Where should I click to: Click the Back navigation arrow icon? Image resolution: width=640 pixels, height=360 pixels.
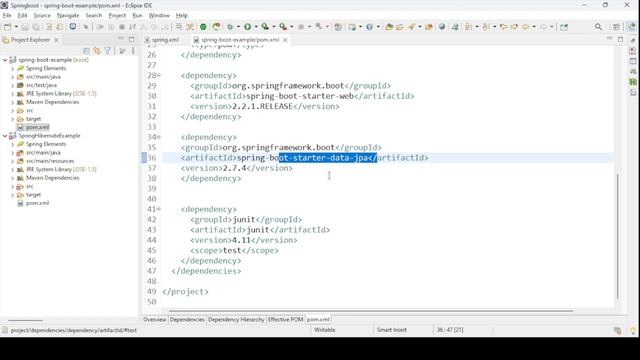(526, 27)
